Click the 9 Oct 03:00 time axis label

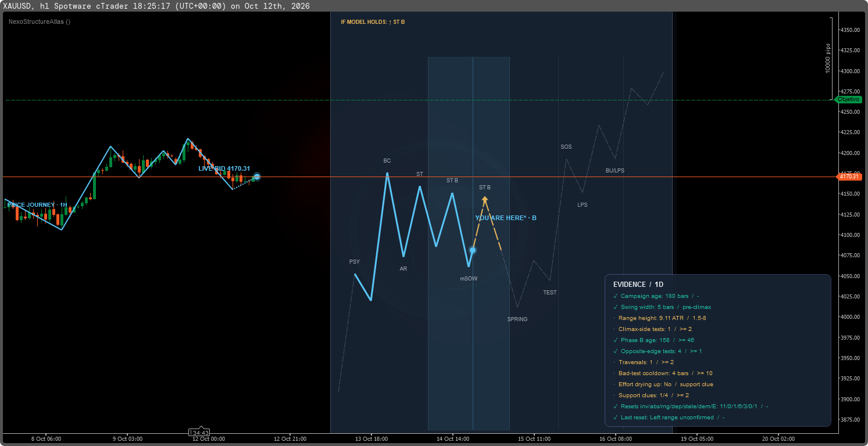[127, 439]
